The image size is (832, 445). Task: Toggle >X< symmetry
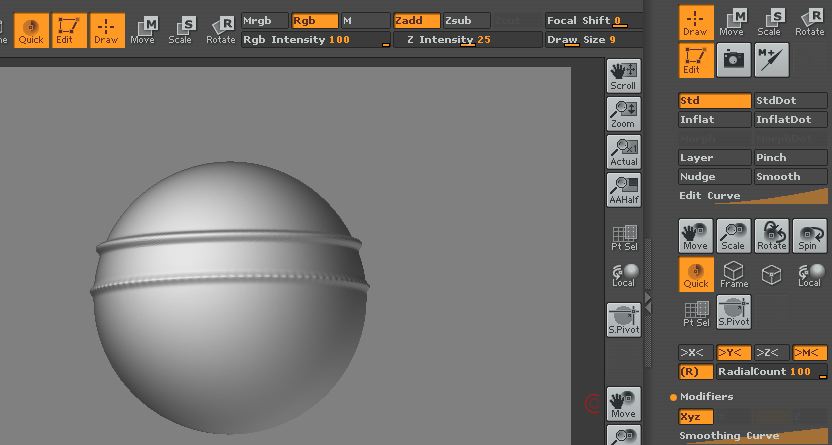[x=696, y=353]
